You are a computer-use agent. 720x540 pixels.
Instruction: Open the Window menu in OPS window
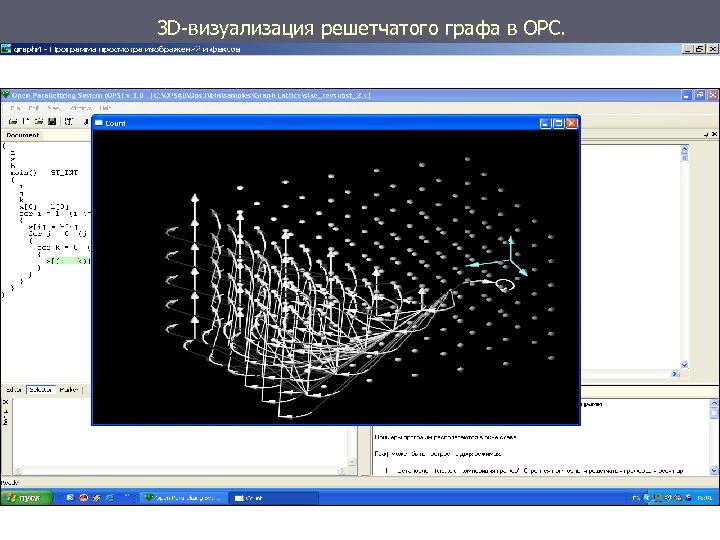point(80,108)
